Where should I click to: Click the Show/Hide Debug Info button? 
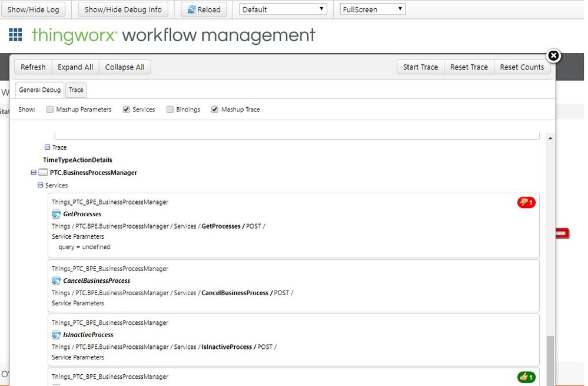click(123, 9)
